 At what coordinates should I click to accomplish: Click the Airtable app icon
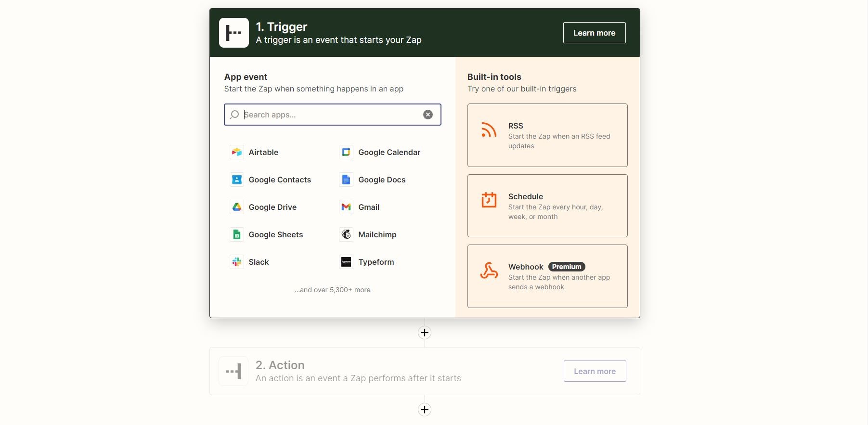(236, 152)
